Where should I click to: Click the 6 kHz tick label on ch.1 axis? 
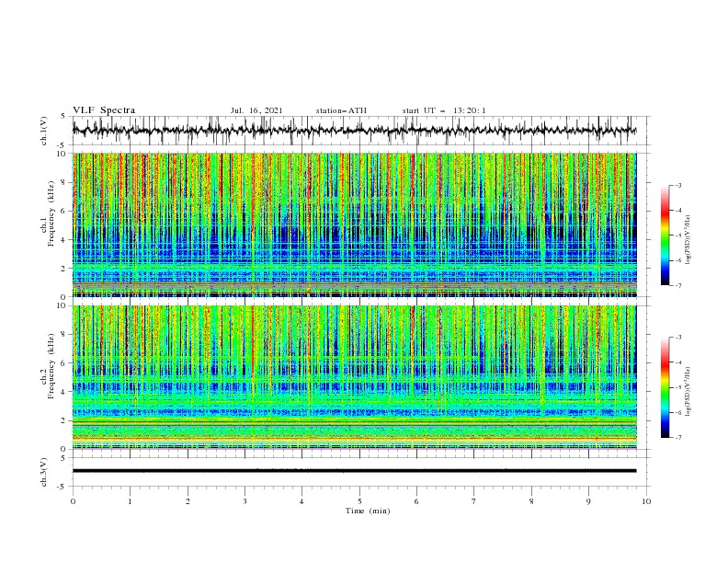coord(65,211)
